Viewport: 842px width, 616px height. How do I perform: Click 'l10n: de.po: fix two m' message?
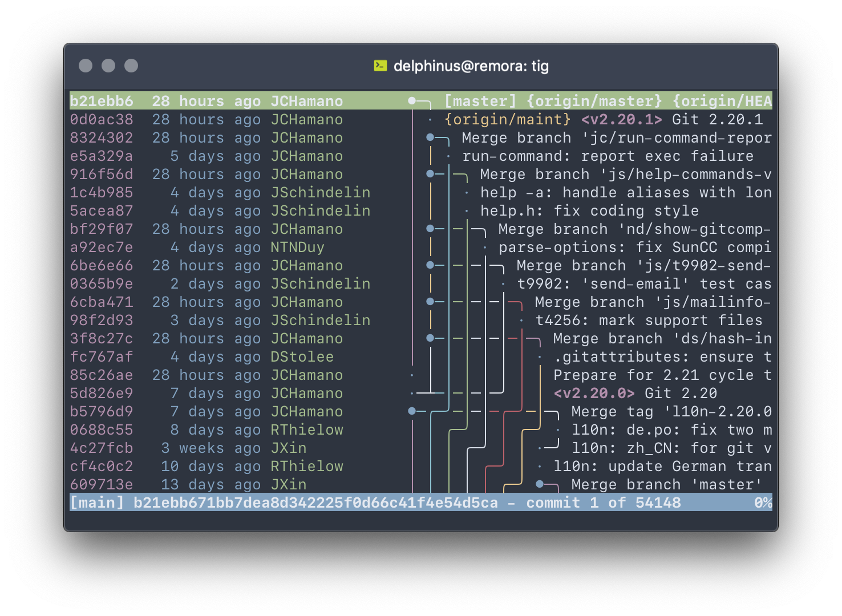[672, 429]
